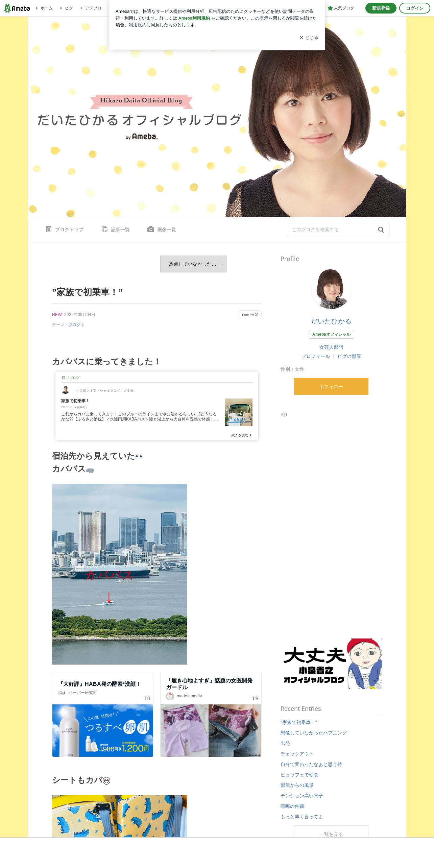The width and height of the screenshot is (434, 868).
Task: Open the HABA 酵素洗顔 PR ad card
Action: point(103,715)
